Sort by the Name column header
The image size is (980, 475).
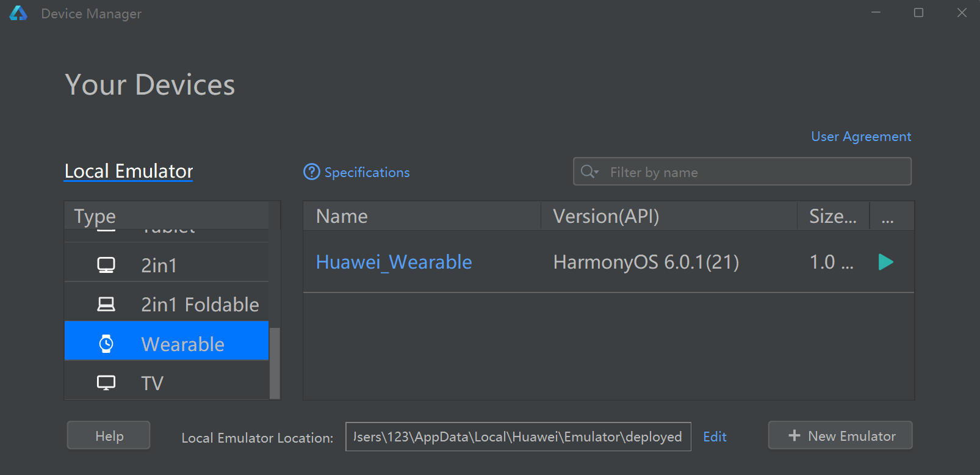tap(422, 216)
